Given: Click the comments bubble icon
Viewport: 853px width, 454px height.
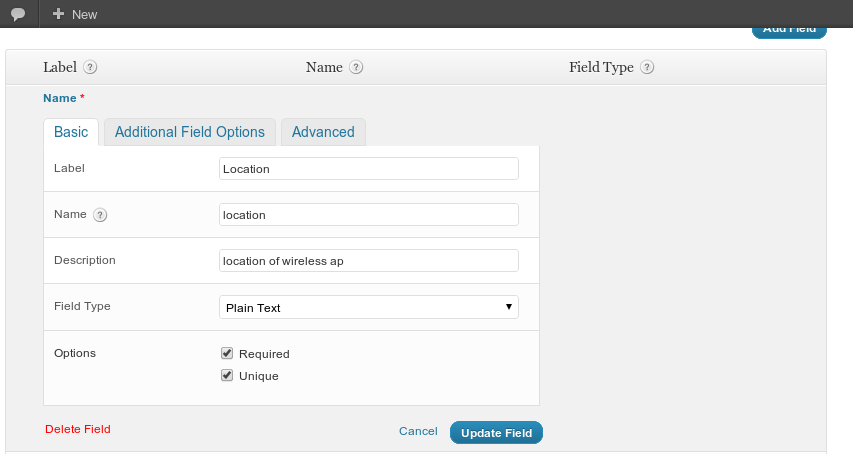Looking at the screenshot, I should pyautogui.click(x=17, y=14).
